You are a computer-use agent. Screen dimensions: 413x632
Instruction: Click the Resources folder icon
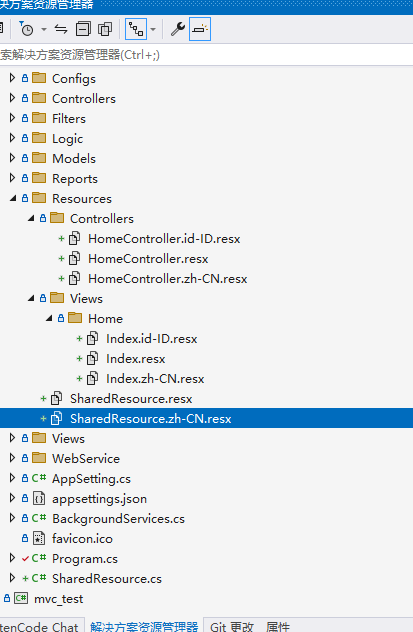tap(39, 198)
